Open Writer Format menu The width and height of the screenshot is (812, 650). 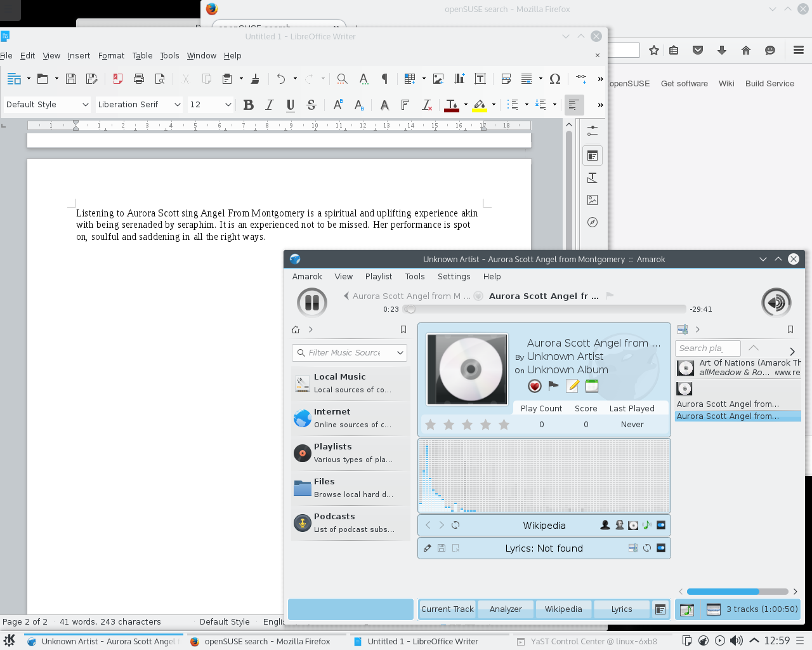[111, 56]
